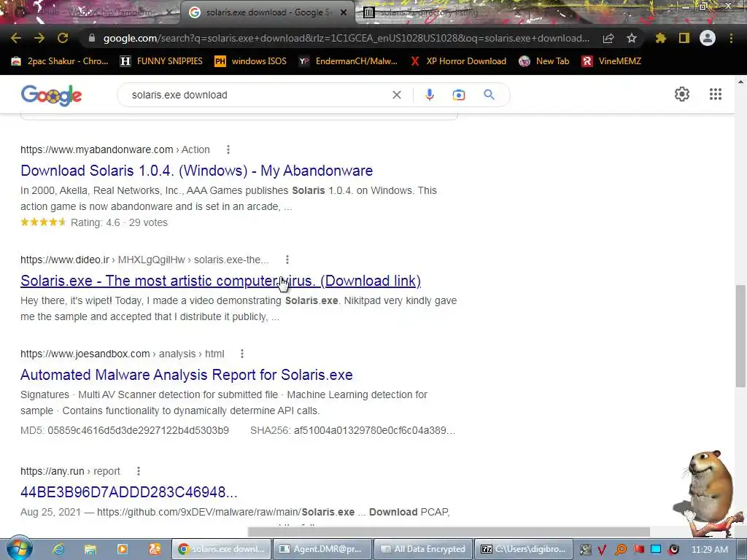Viewport: 747px width, 560px height.
Task: Open Windows Media Player taskbar icon
Action: point(122,549)
